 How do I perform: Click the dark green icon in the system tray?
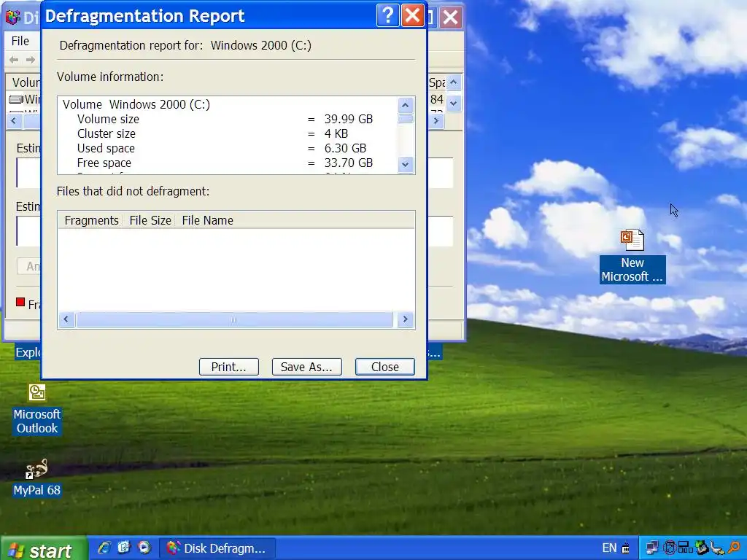click(703, 548)
